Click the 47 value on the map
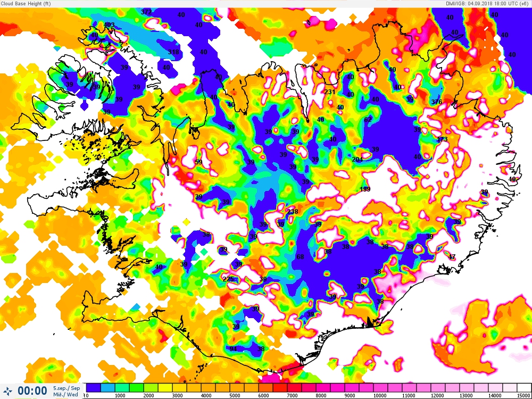The width and height of the screenshot is (532, 399). pos(452,257)
